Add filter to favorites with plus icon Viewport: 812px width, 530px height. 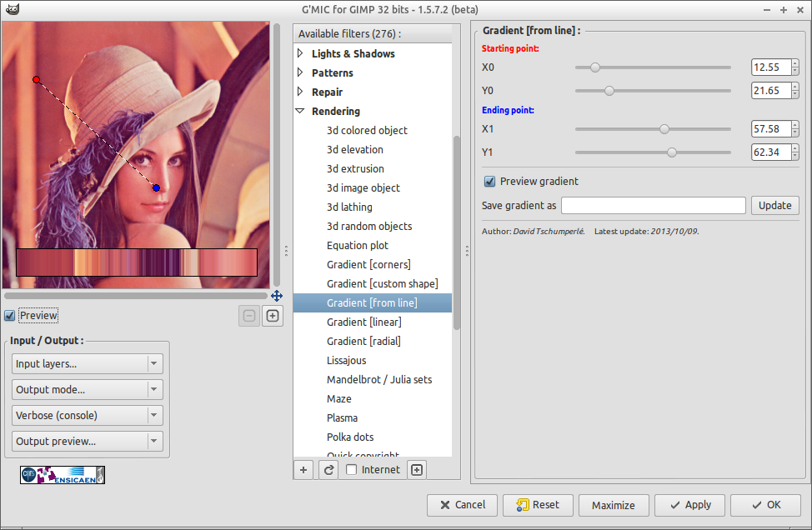[303, 470]
